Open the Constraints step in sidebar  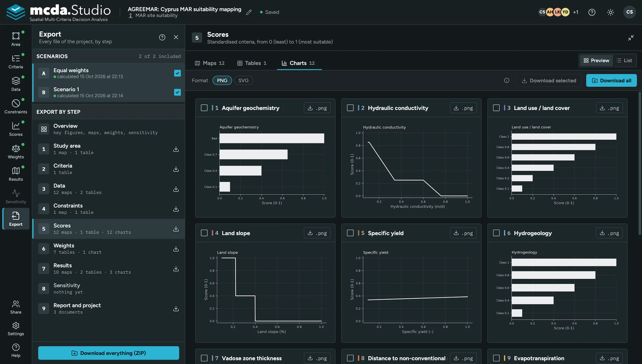tap(16, 106)
